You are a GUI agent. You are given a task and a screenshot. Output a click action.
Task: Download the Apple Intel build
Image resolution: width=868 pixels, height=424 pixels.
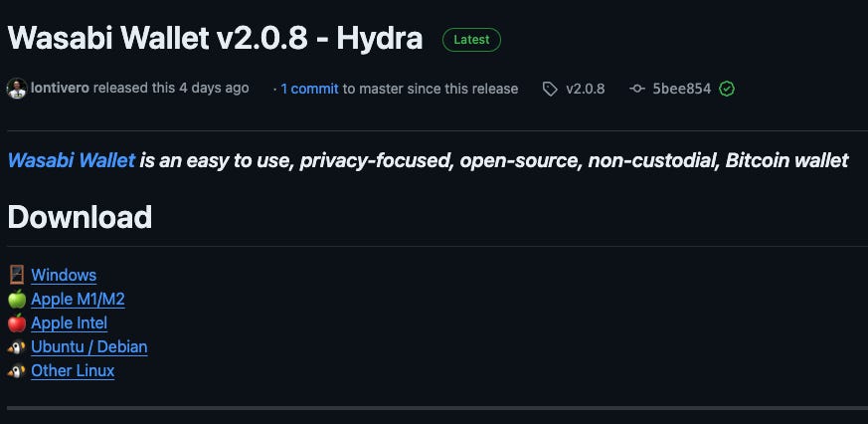70,323
